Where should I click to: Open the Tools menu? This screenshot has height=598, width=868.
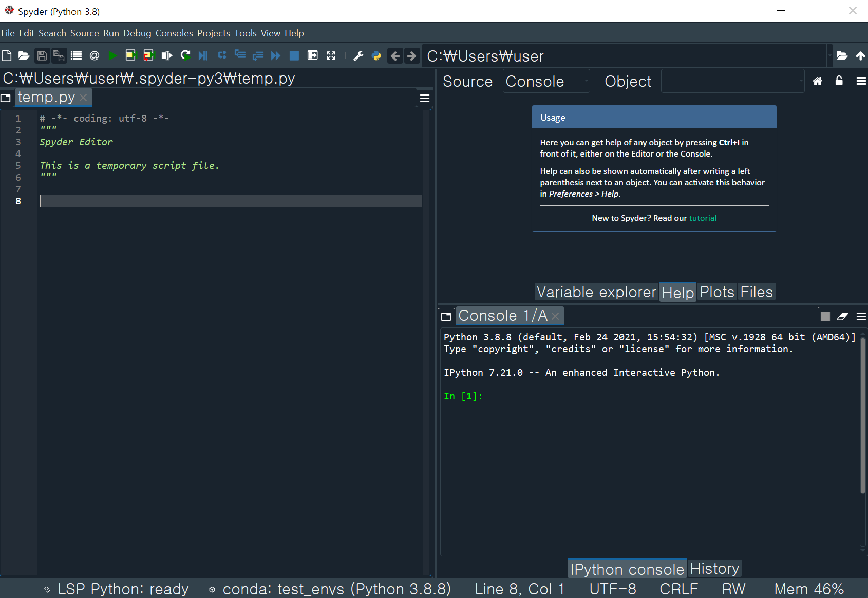tap(246, 33)
